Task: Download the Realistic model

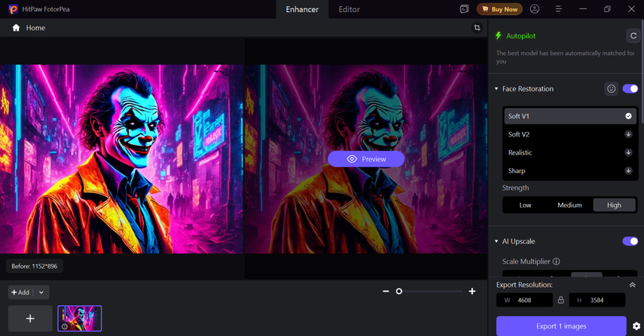Action: pyautogui.click(x=628, y=152)
